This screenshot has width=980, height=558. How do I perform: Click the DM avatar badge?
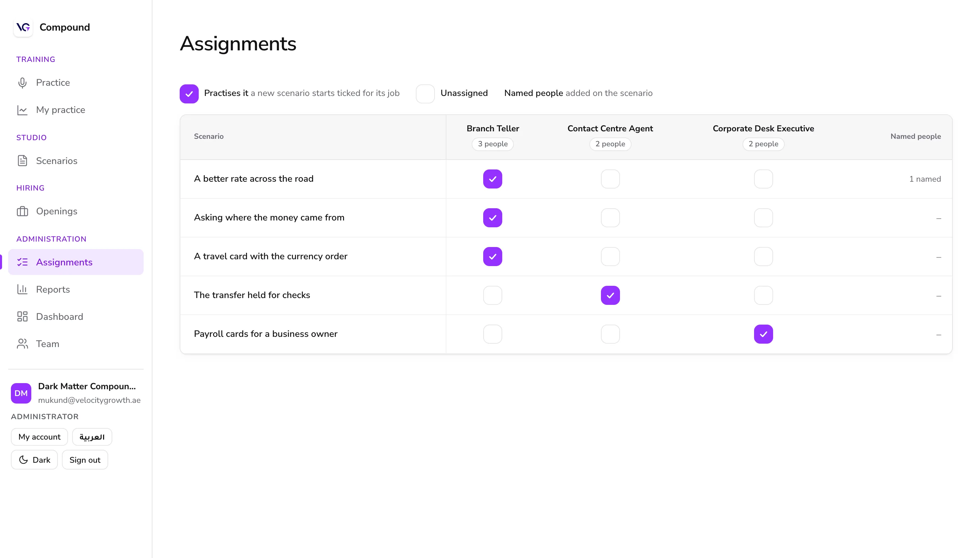pyautogui.click(x=21, y=393)
